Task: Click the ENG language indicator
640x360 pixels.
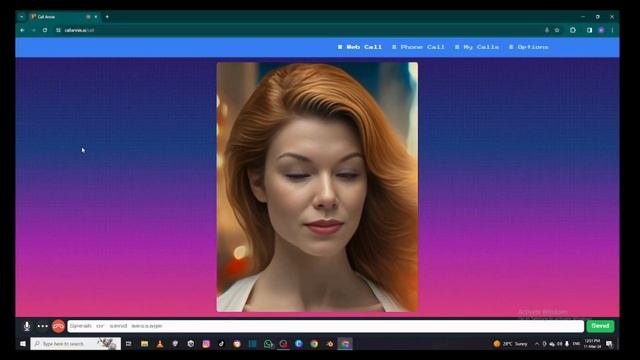Action: point(576,344)
